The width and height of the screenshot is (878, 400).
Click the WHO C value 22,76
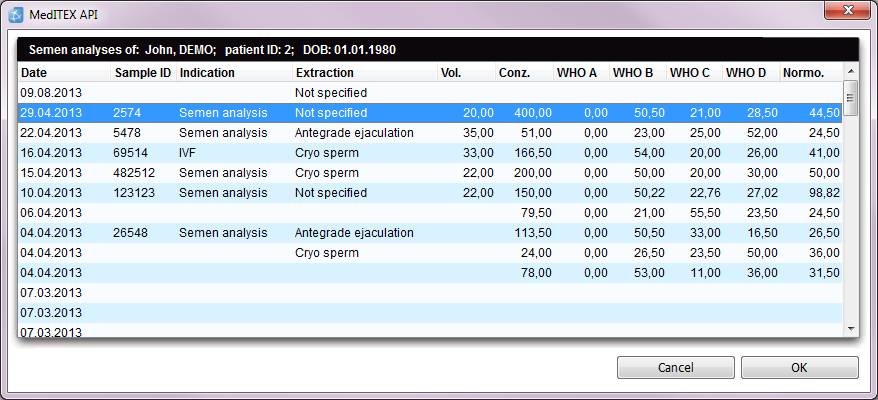[706, 193]
